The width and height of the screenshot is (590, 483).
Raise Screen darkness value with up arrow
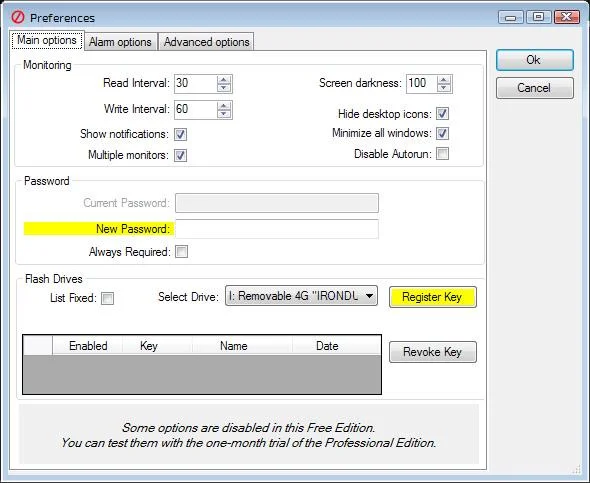click(444, 79)
